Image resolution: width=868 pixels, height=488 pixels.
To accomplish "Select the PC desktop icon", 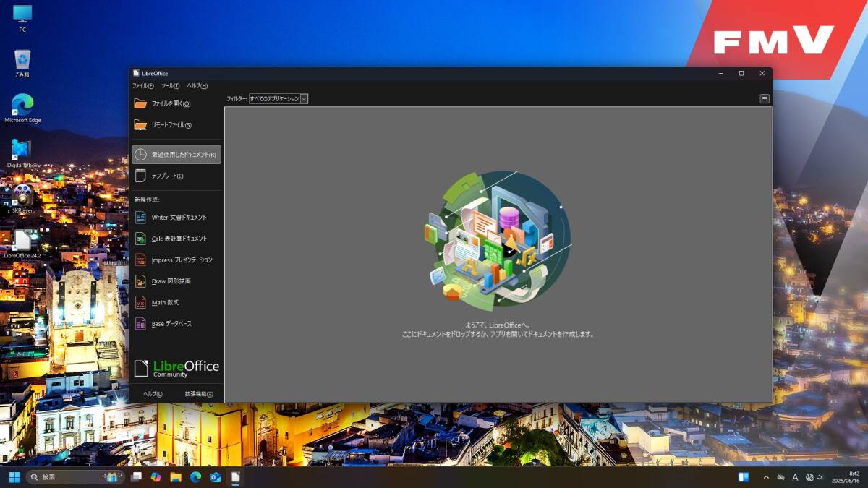I will point(22,19).
